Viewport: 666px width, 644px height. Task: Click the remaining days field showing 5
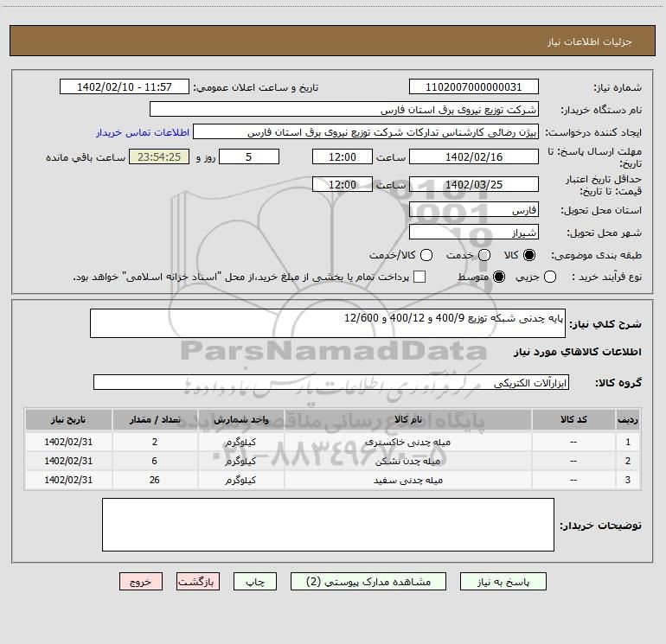tap(249, 156)
